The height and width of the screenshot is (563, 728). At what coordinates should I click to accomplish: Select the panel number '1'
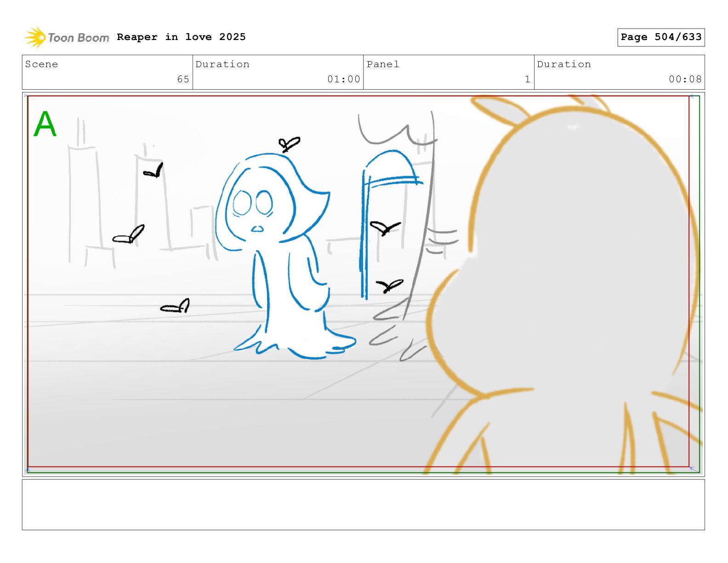pyautogui.click(x=528, y=79)
